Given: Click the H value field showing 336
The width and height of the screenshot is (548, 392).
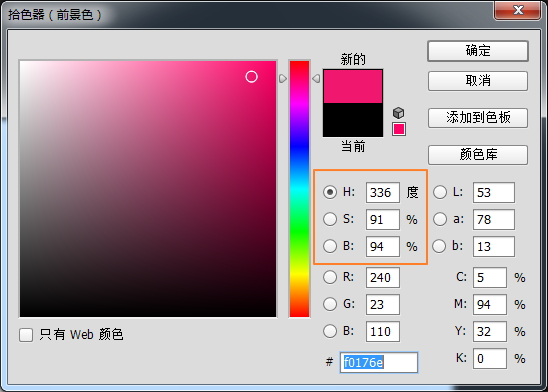Looking at the screenshot, I should pyautogui.click(x=383, y=192).
